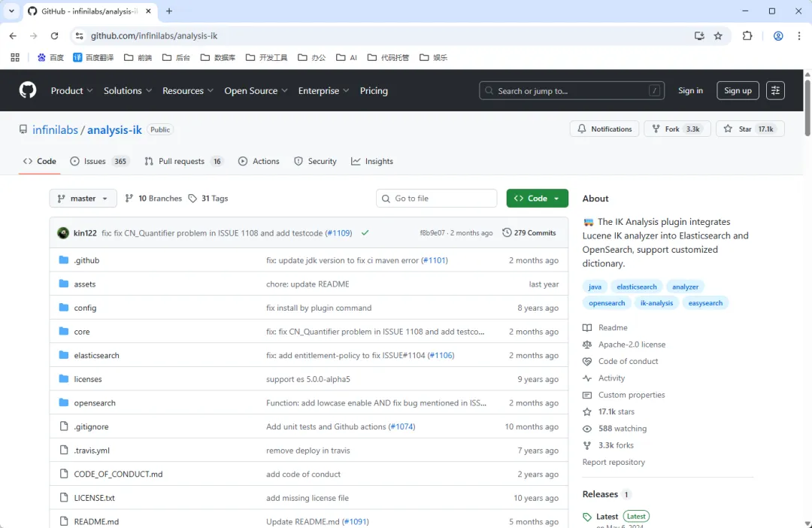
Task: Open the appearance settings icon next to Sign up
Action: (x=775, y=90)
